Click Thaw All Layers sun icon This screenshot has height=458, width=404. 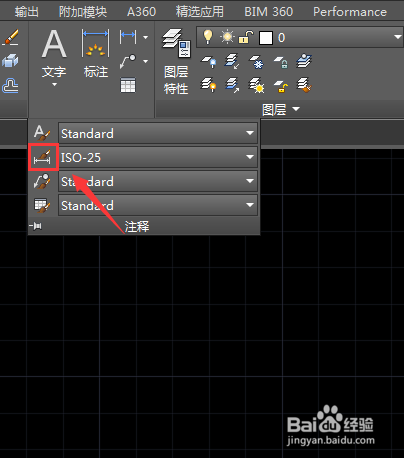point(256,85)
